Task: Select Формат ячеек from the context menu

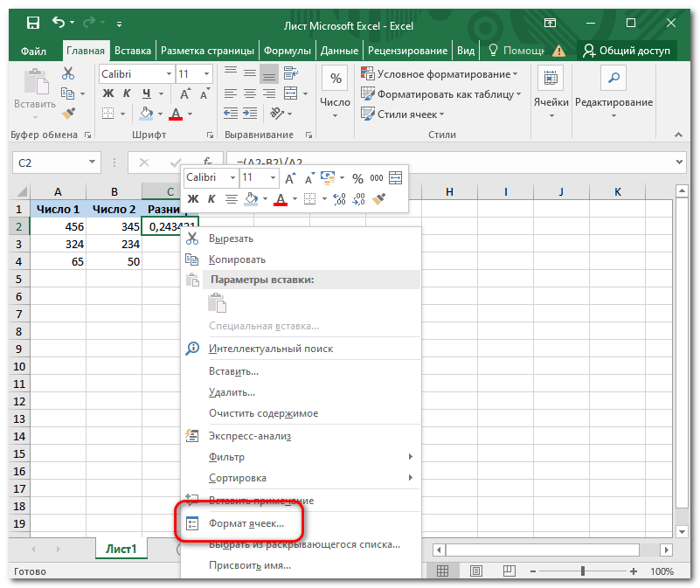Action: (x=246, y=522)
